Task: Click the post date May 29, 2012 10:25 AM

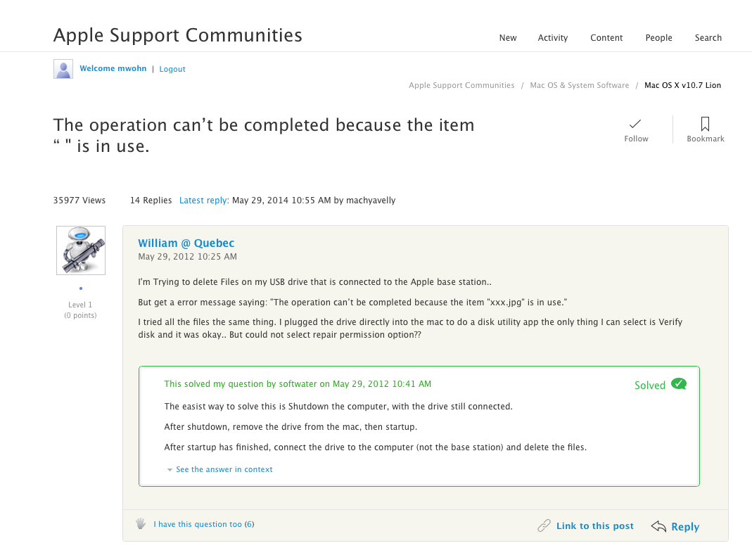Action: coord(188,257)
